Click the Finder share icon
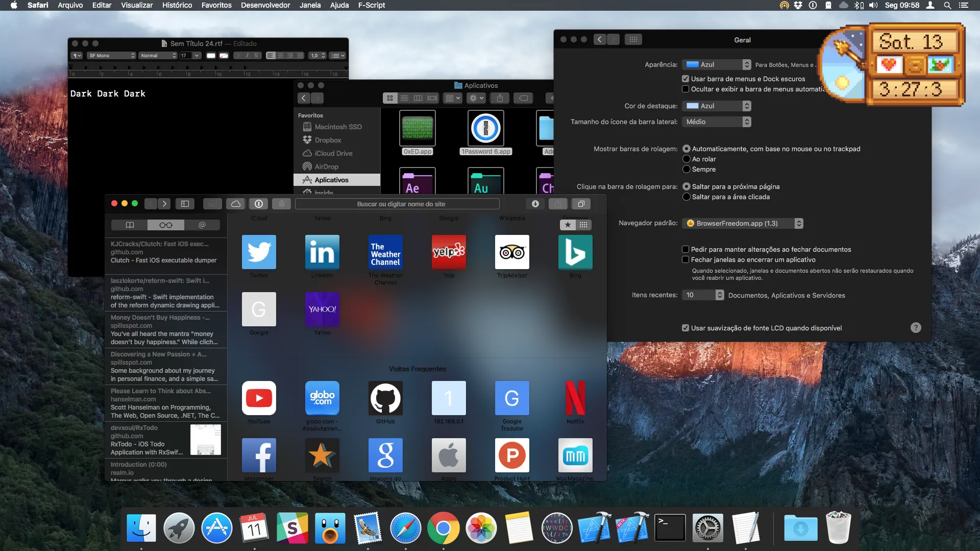 (x=500, y=98)
